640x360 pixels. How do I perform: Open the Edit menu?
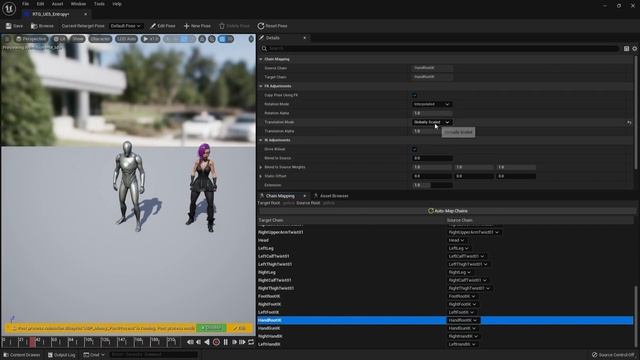click(40, 4)
